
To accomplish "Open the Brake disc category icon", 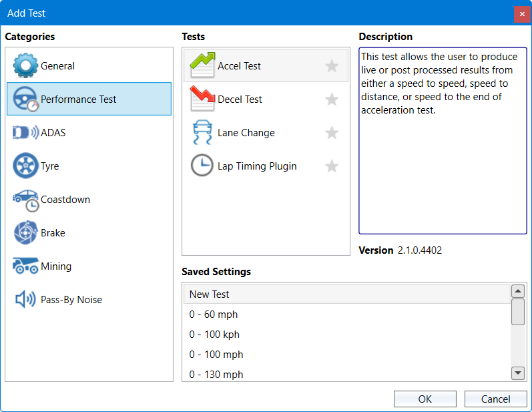I will [x=25, y=233].
